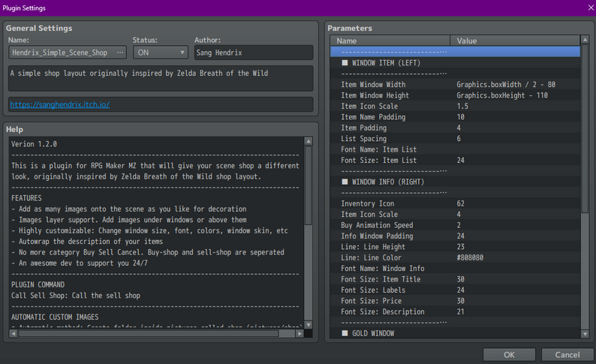
Task: Click the Help vertical scrollbar thumb
Action: pos(309,185)
